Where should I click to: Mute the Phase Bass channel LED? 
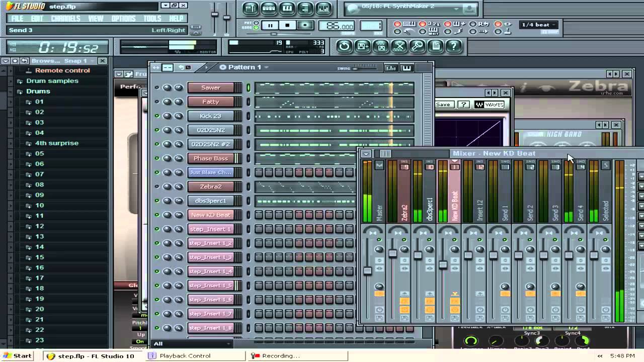click(156, 158)
